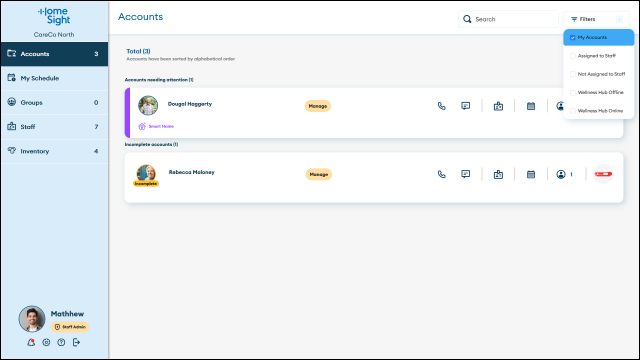Click contacts person icon for Dougal Haggarty
Viewport: 640px width, 360px height.
click(x=560, y=106)
